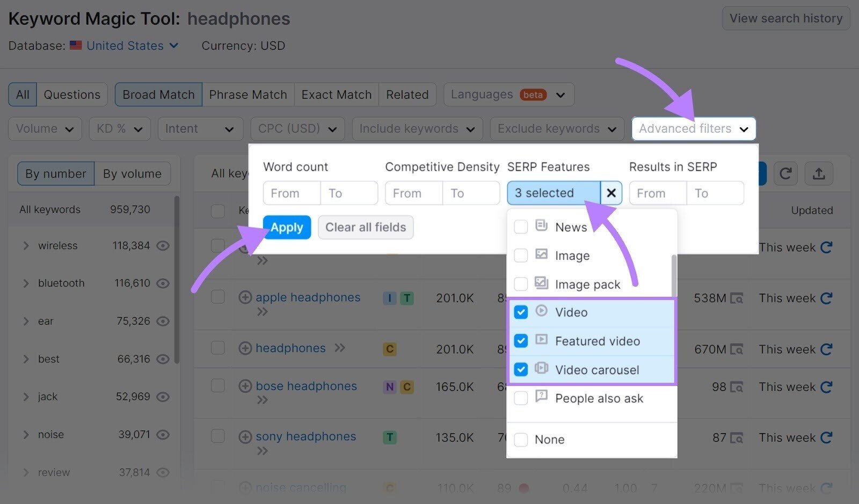Export the keyword list
This screenshot has height=504, width=859.
[x=819, y=173]
